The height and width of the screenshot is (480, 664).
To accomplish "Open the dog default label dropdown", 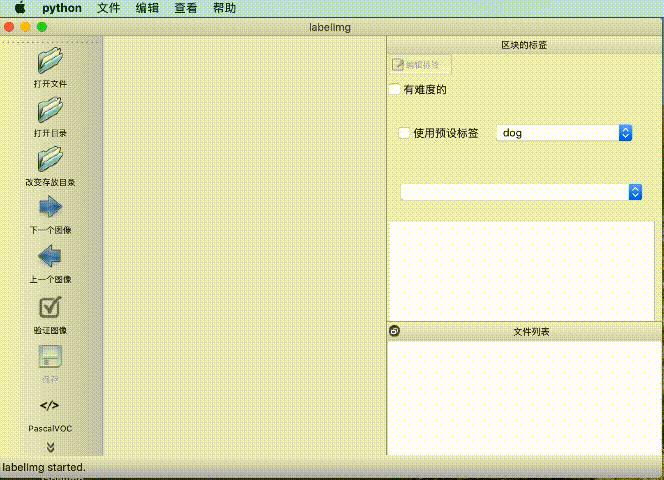I will coord(564,133).
